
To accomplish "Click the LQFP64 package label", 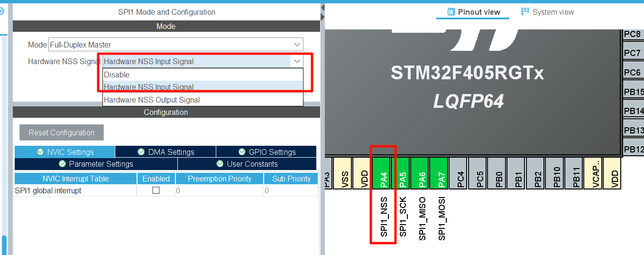I will pos(468,101).
